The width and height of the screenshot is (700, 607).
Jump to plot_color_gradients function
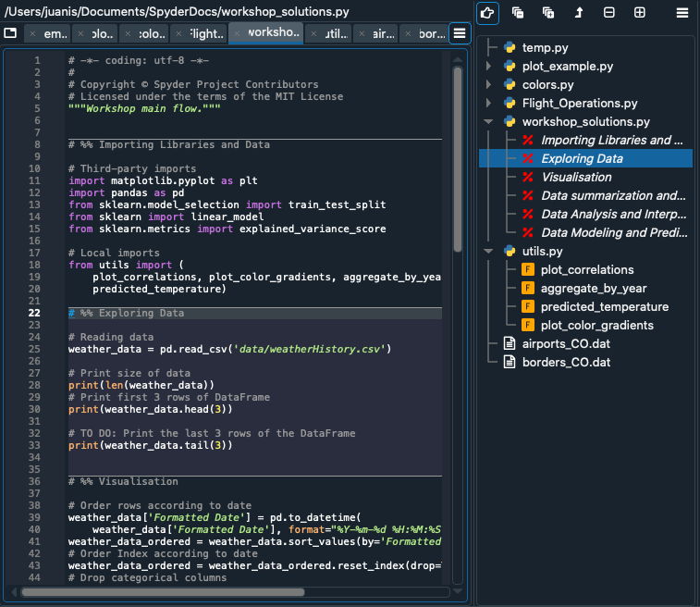(x=596, y=326)
